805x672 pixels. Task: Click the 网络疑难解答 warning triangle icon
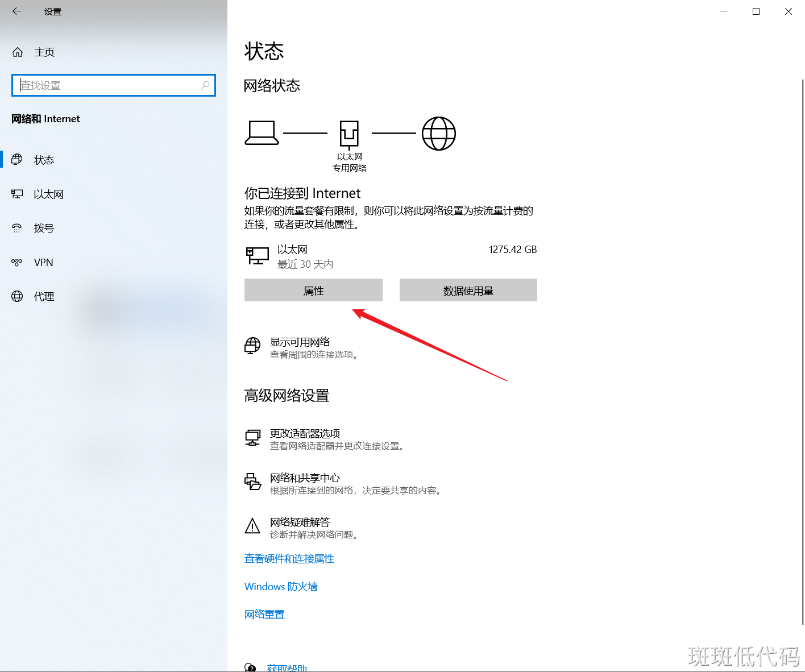pyautogui.click(x=252, y=526)
